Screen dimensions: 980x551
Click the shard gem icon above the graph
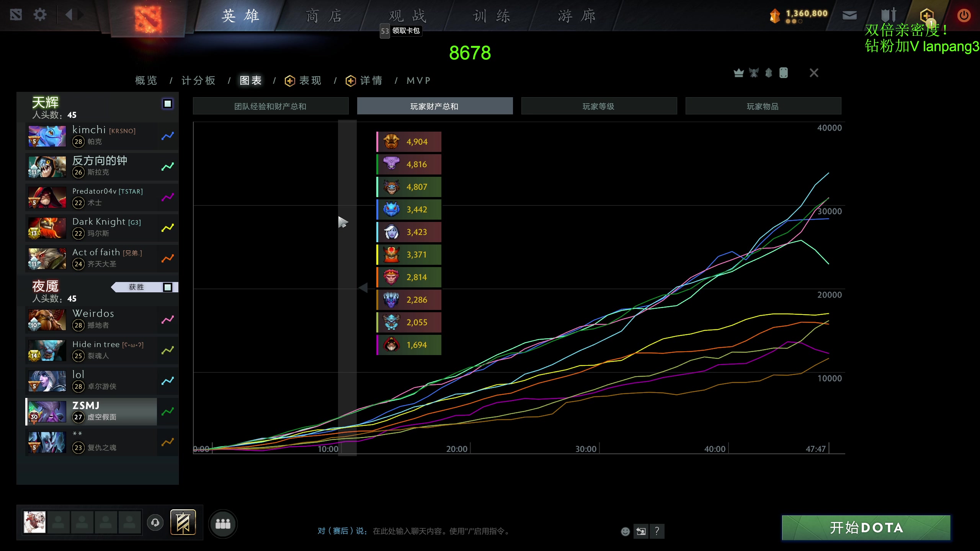click(x=768, y=73)
